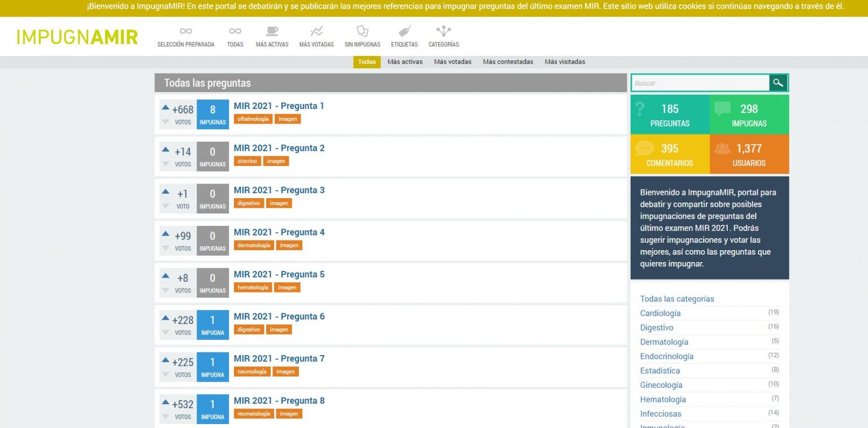868x428 pixels.
Task: Filter by the oftalmología tag
Action: click(x=253, y=119)
